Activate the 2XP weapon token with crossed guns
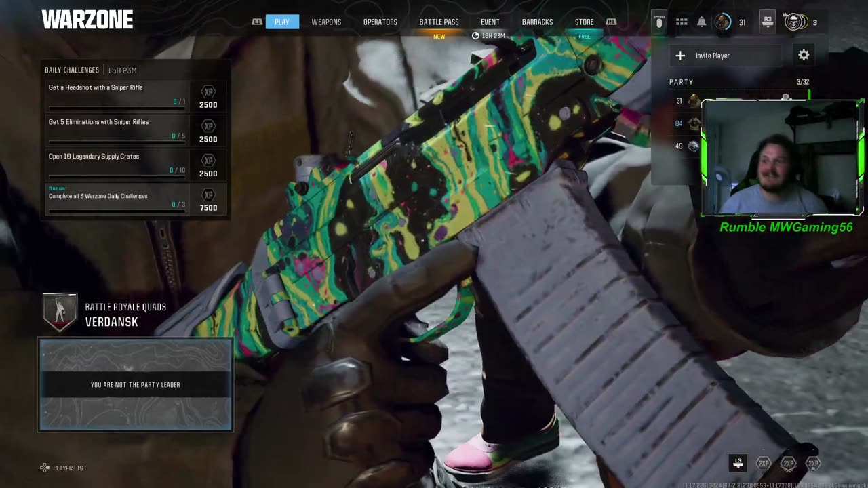The height and width of the screenshot is (488, 868). [788, 464]
